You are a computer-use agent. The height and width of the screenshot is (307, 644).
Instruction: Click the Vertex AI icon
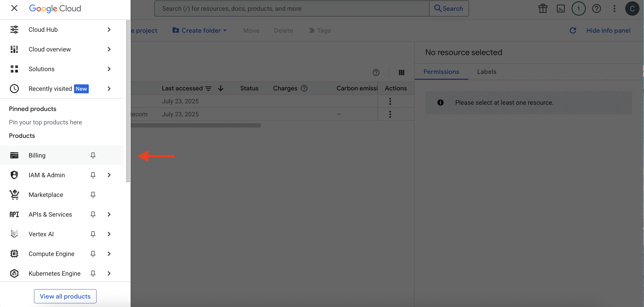pos(14,234)
